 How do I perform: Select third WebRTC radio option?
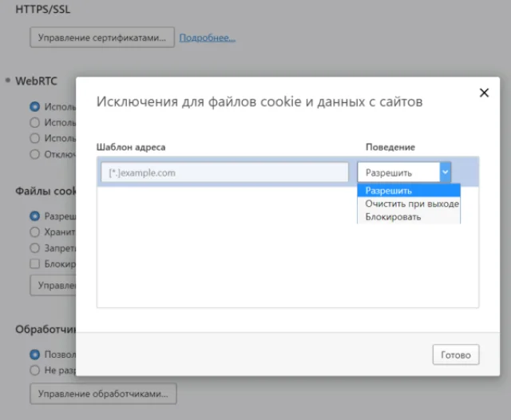point(35,138)
